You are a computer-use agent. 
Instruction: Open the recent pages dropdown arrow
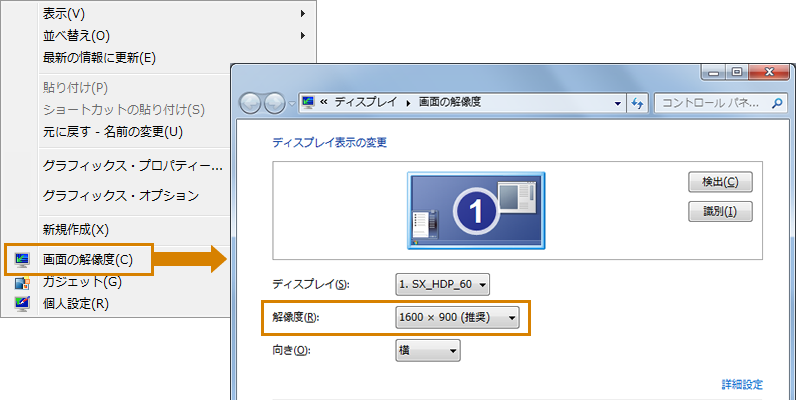(292, 104)
